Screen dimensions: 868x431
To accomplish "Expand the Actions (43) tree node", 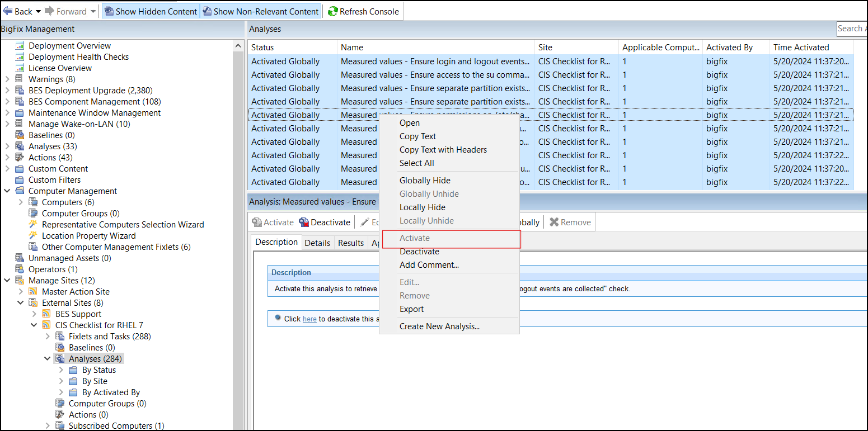I will point(7,158).
